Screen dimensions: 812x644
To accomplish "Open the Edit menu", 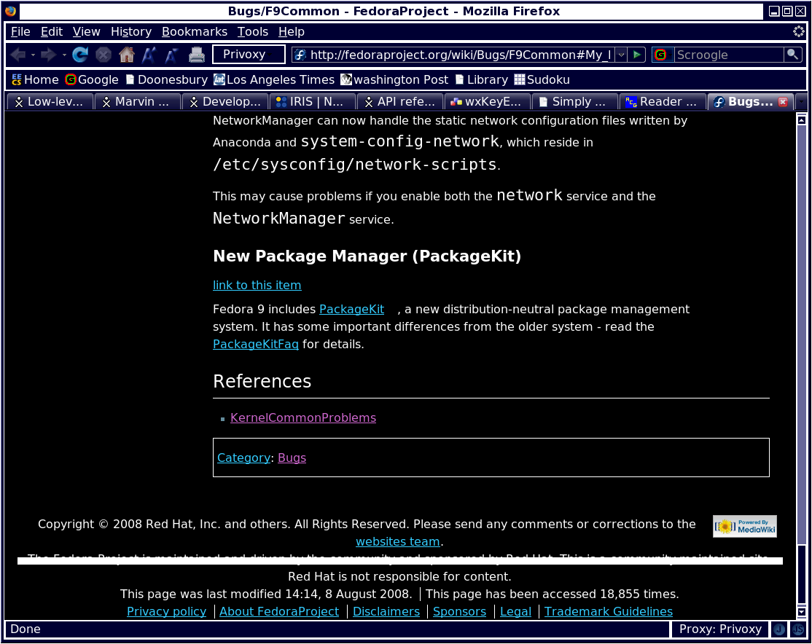I will click(x=52, y=31).
